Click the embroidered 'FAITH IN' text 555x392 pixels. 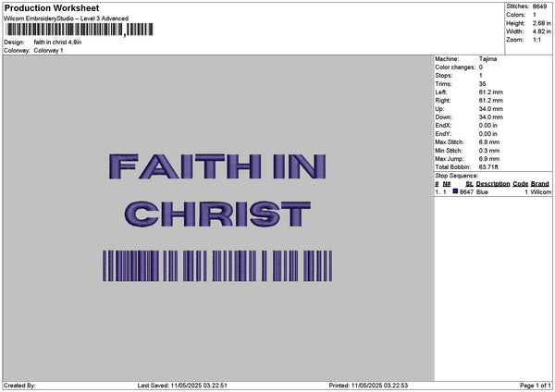pyautogui.click(x=217, y=166)
